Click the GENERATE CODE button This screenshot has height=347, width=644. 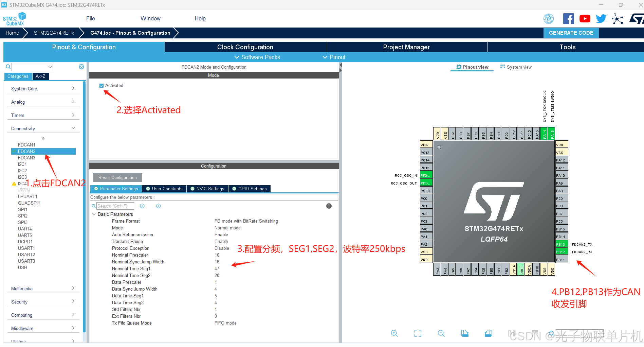tap(571, 33)
